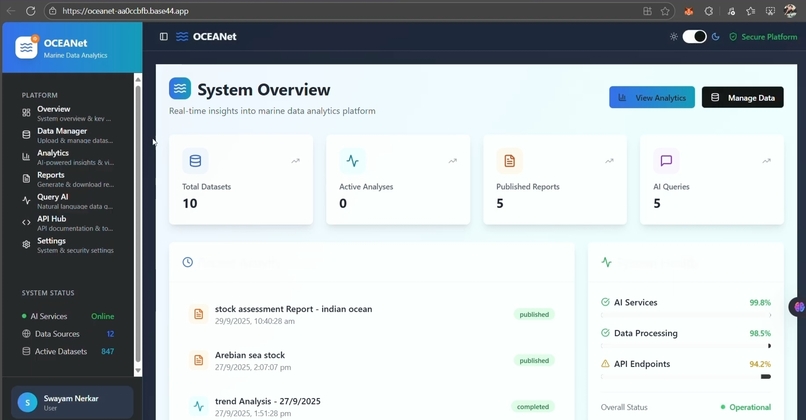Click the Manage Data button
This screenshot has height=420, width=806.
pyautogui.click(x=742, y=97)
